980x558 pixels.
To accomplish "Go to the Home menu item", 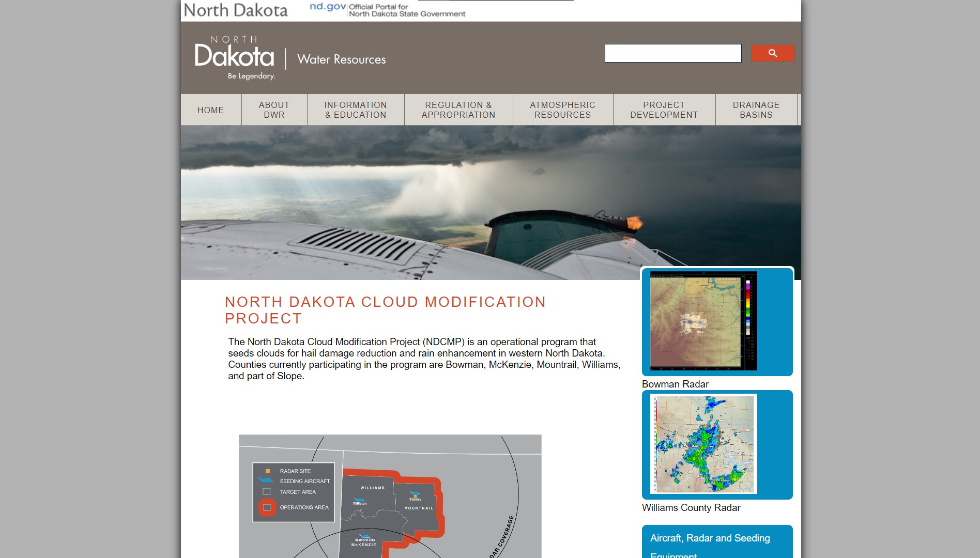I will tap(210, 110).
